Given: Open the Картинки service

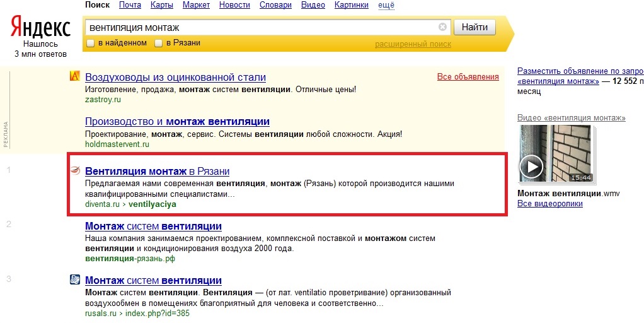Looking at the screenshot, I should (352, 5).
